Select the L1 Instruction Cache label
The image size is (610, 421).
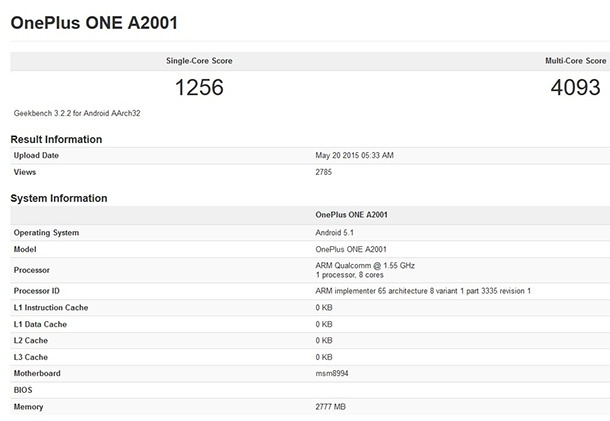pyautogui.click(x=51, y=307)
